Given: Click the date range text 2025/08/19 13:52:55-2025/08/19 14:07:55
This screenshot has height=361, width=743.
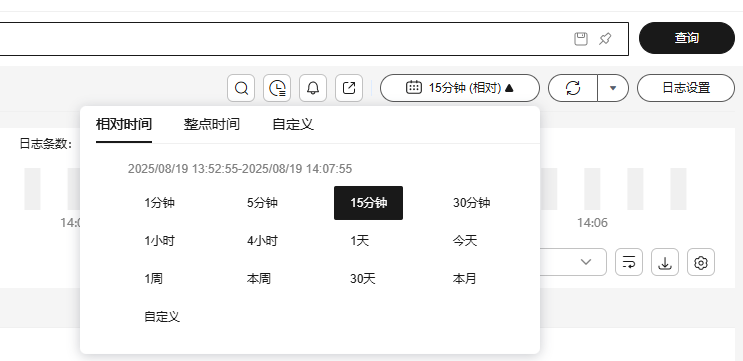Looking at the screenshot, I should coord(240,169).
